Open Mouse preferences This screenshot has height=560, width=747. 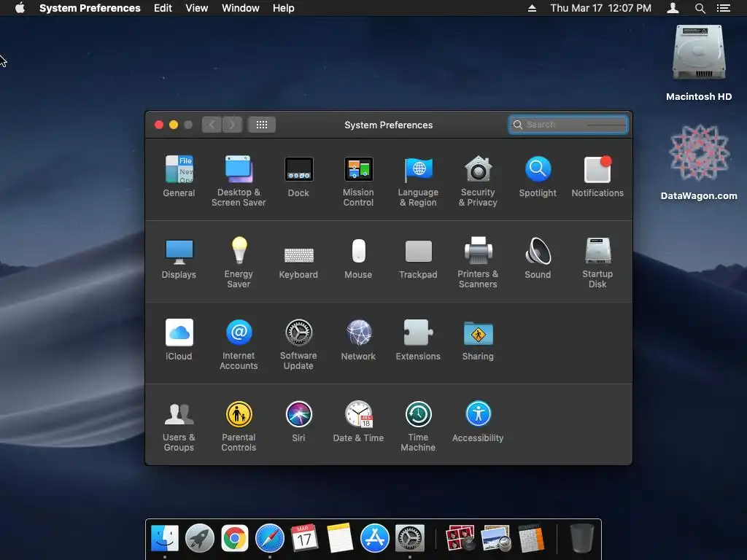click(358, 258)
